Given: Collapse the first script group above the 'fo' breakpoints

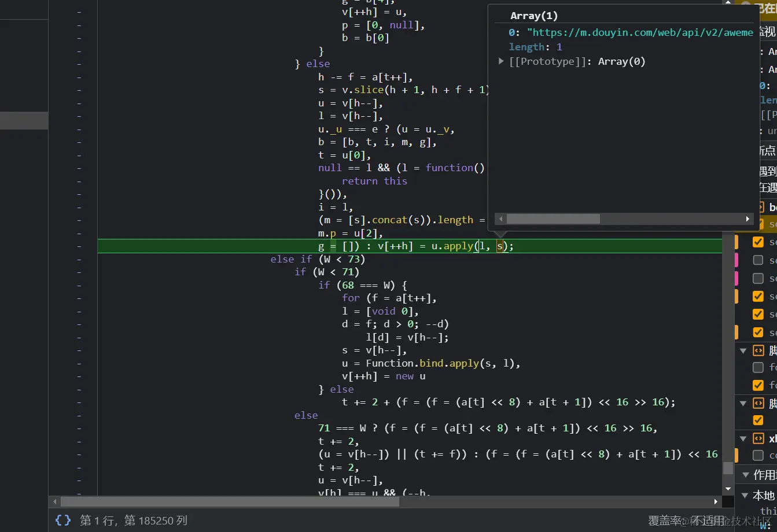Looking at the screenshot, I should click(x=743, y=350).
